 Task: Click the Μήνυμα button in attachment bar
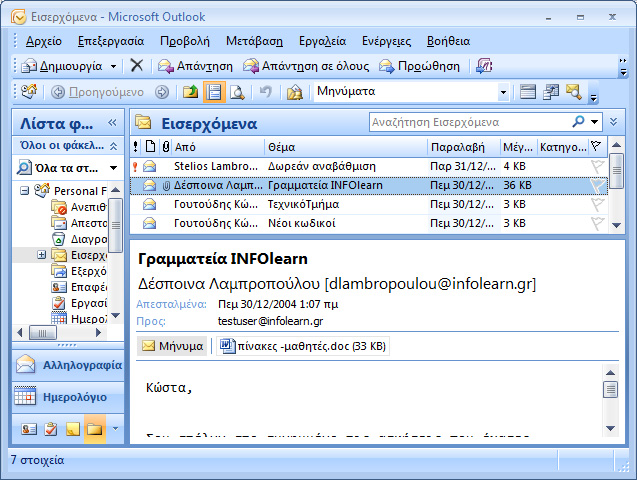(172, 346)
